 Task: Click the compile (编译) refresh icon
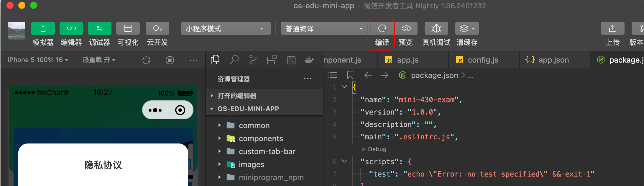(x=382, y=28)
